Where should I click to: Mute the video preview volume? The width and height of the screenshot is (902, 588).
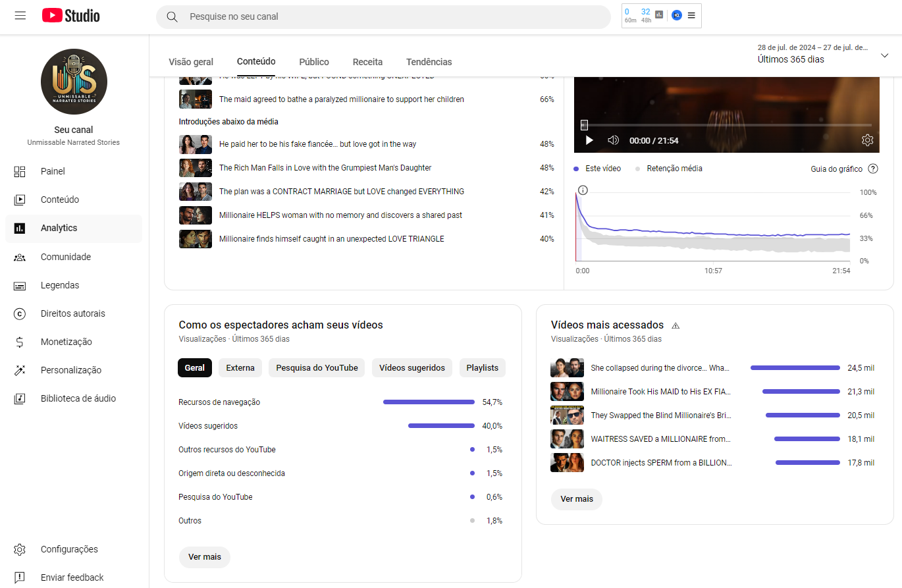(x=613, y=140)
